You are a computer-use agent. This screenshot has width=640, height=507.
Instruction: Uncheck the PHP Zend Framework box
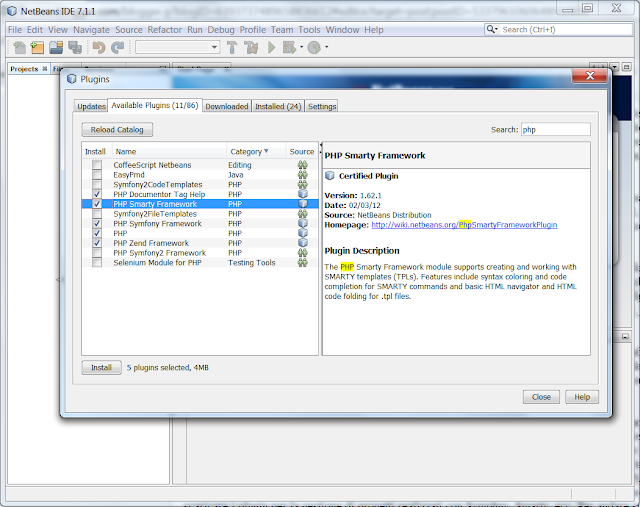coord(97,243)
